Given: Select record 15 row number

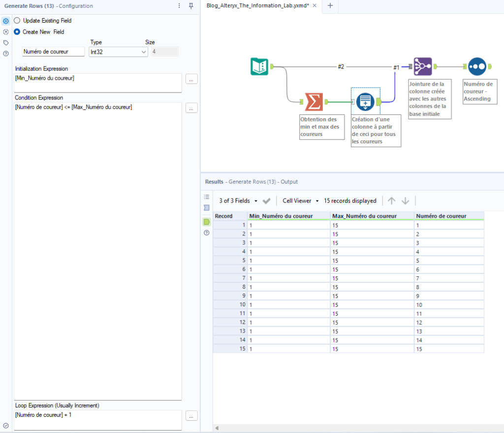Looking at the screenshot, I should click(x=230, y=349).
